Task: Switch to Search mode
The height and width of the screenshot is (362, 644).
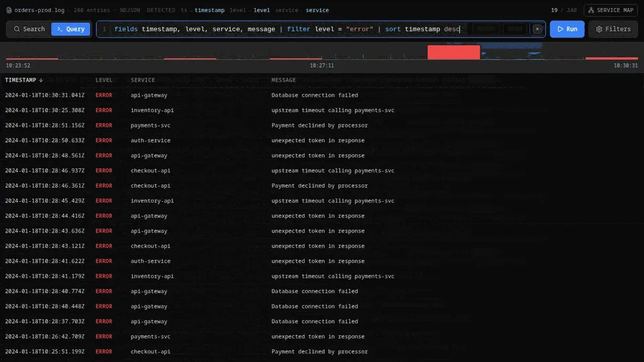Action: click(x=29, y=29)
